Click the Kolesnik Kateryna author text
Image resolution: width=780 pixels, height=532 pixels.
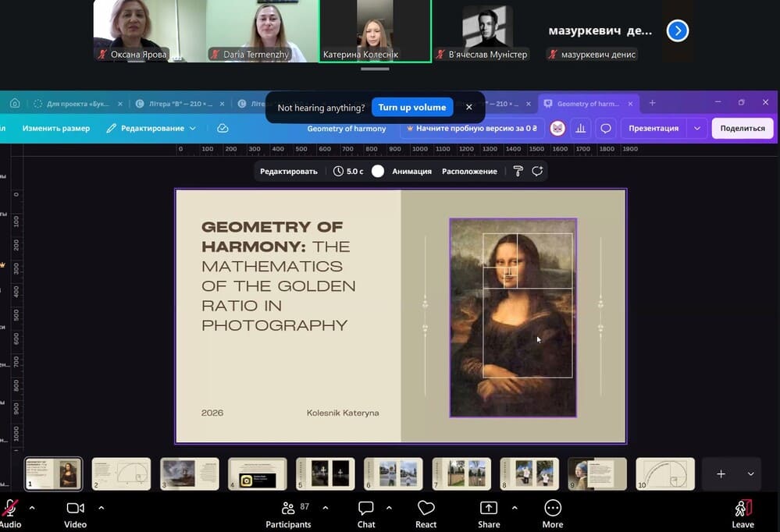click(x=343, y=413)
